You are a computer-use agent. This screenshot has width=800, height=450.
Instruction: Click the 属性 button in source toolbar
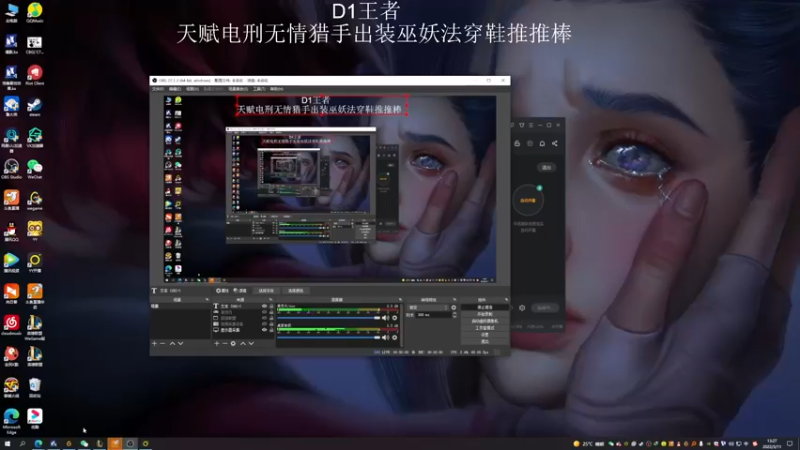click(222, 290)
